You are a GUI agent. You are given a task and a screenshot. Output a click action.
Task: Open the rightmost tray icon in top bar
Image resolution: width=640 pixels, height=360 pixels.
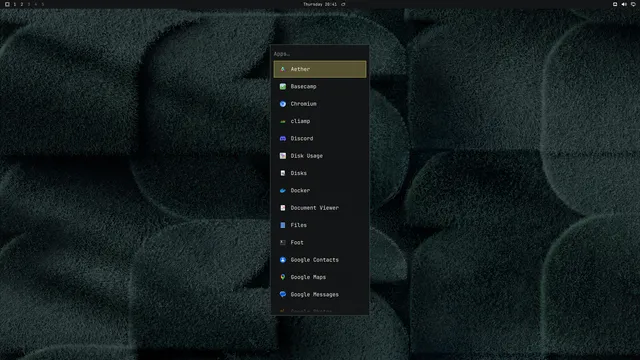pos(633,4)
